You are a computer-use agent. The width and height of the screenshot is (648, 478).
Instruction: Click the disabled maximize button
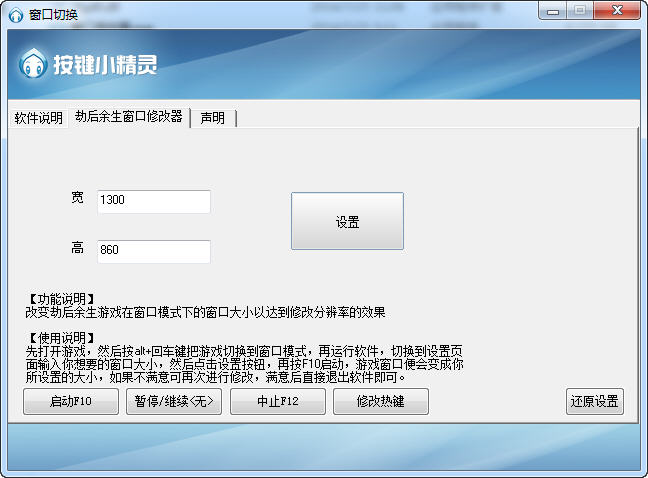pos(580,10)
